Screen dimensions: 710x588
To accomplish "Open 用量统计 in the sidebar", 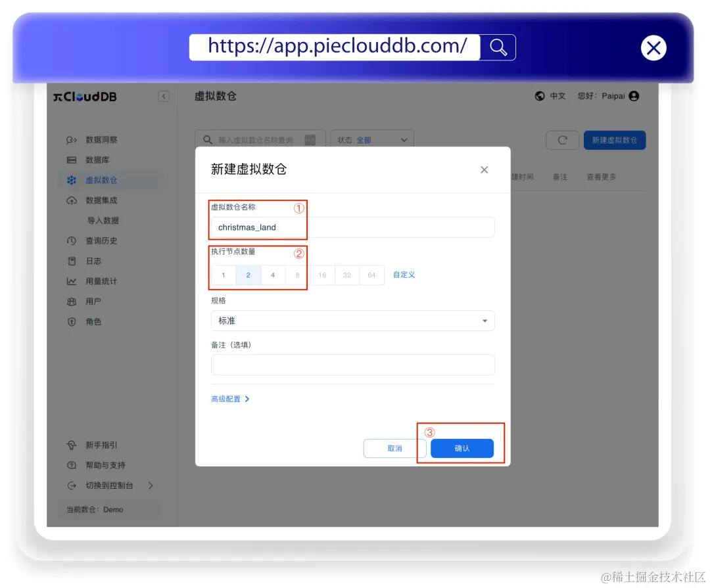I will [101, 281].
